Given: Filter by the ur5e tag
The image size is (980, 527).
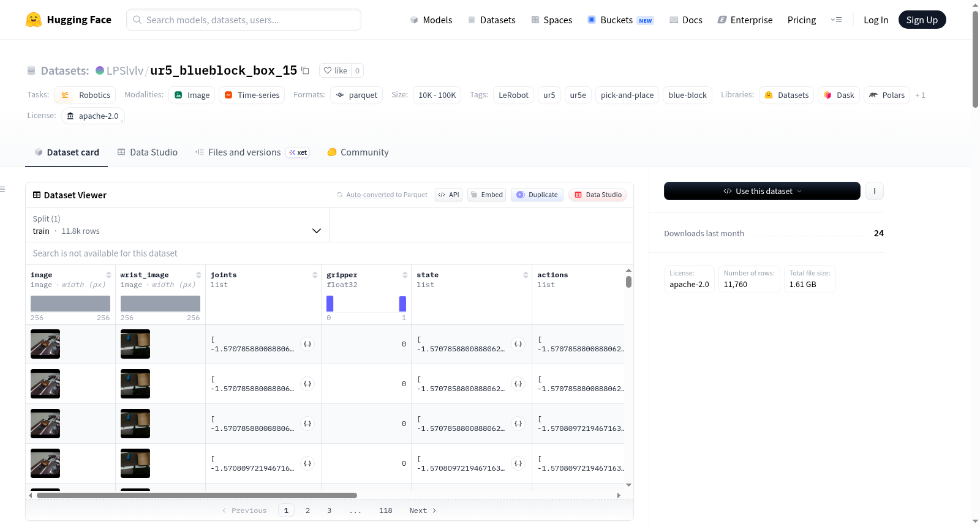Looking at the screenshot, I should (578, 95).
